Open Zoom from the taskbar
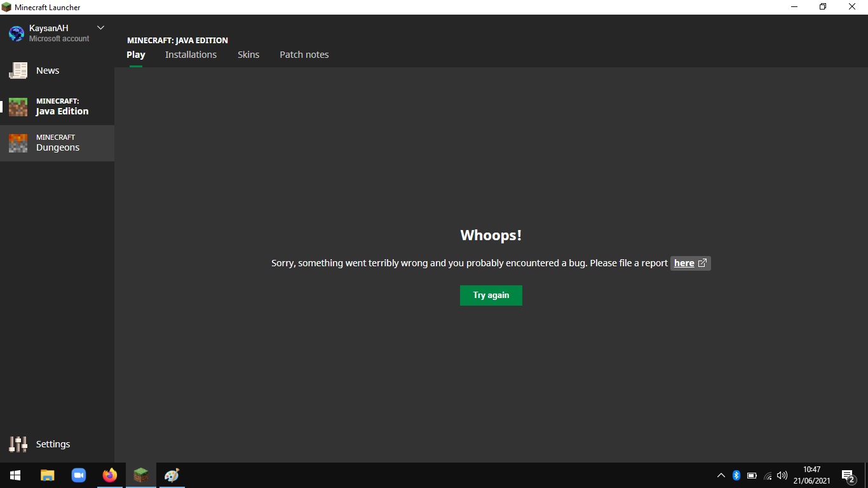The height and width of the screenshot is (488, 868). pos(79,475)
